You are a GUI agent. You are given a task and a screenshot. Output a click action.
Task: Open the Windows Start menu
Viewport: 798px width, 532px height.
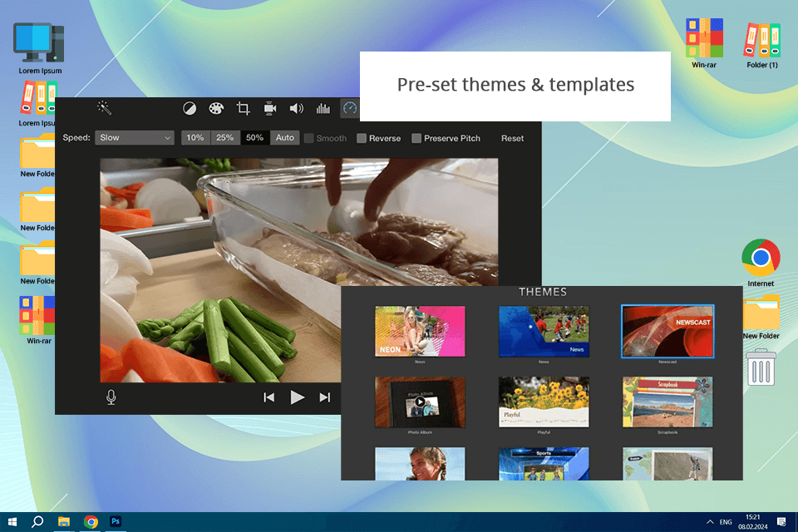point(12,522)
